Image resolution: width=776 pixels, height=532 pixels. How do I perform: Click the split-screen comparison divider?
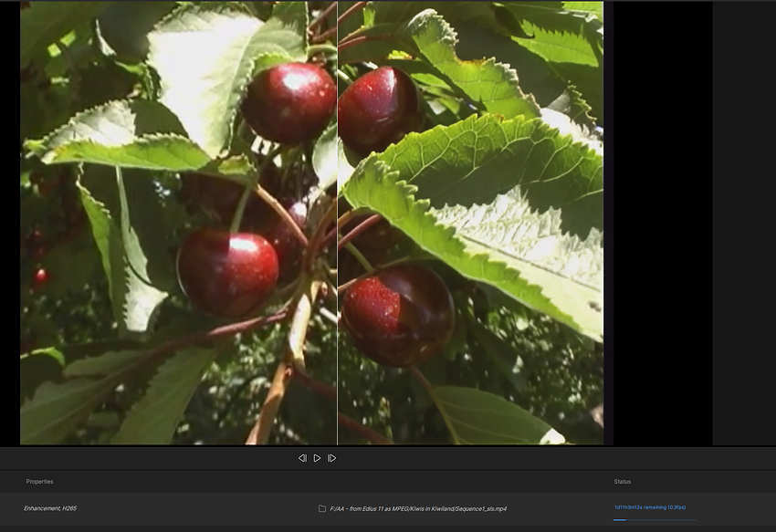(338, 224)
